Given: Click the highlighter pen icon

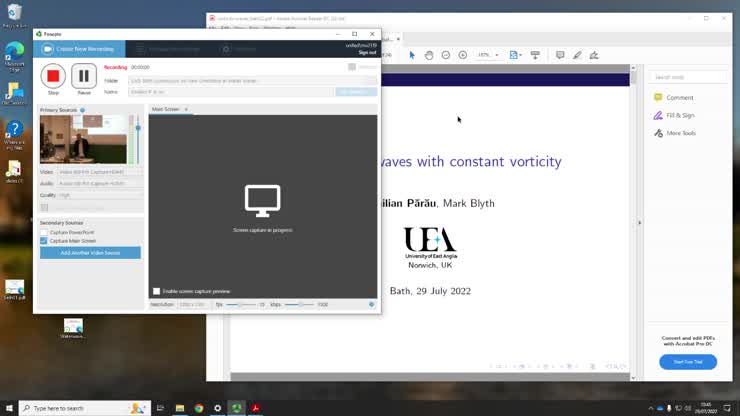Looking at the screenshot, I should tap(577, 55).
